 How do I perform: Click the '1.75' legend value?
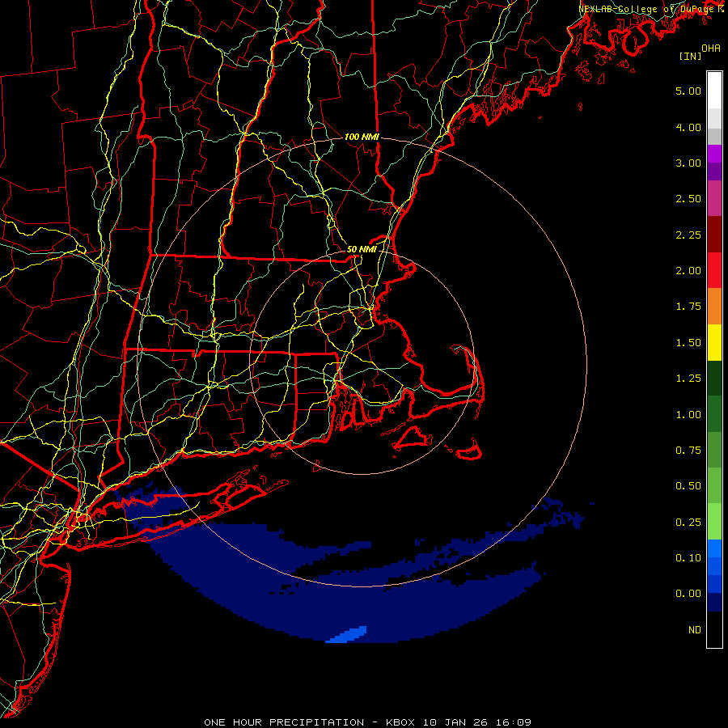coord(688,307)
